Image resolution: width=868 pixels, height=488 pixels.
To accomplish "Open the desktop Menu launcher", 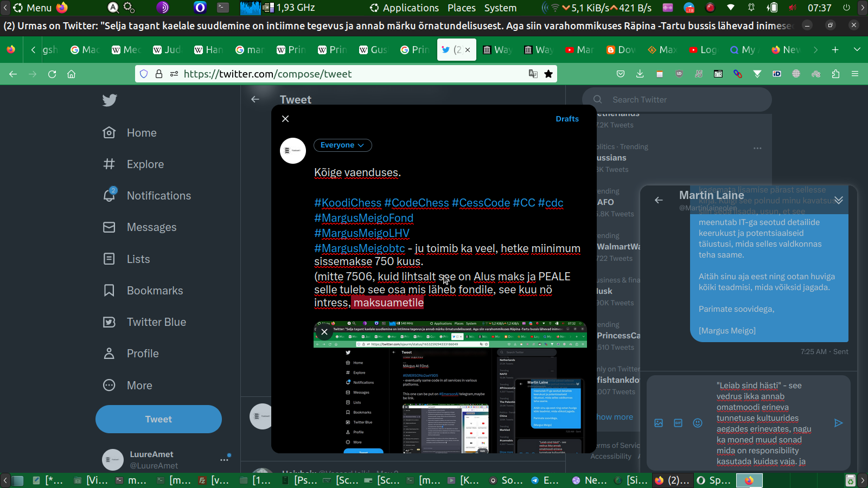I will [x=33, y=8].
